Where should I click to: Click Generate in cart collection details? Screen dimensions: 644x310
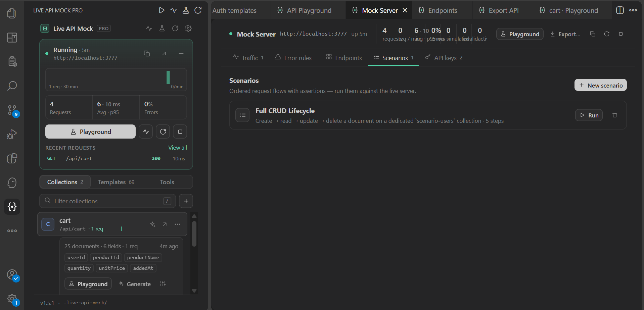[135, 284]
